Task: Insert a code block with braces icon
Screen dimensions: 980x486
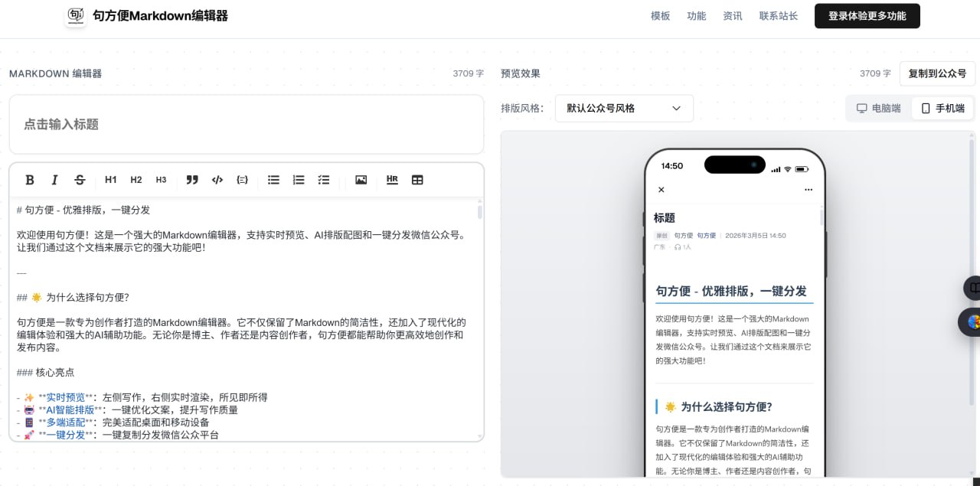Action: coord(242,180)
